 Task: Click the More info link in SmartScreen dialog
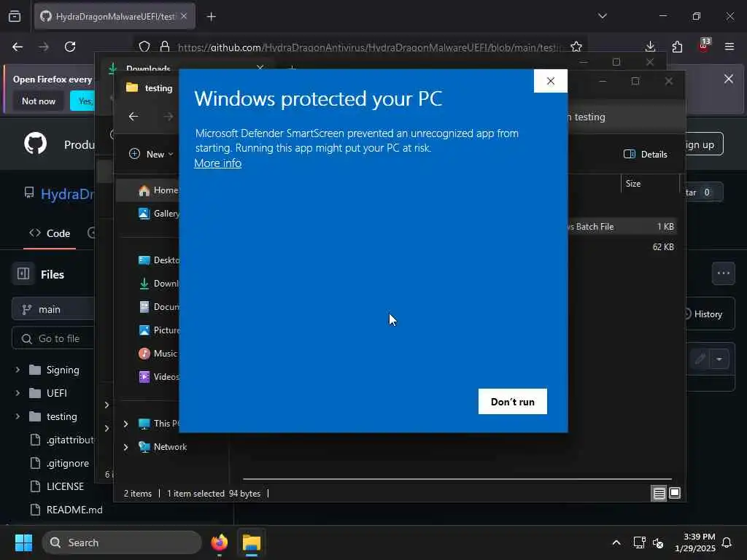tap(217, 163)
